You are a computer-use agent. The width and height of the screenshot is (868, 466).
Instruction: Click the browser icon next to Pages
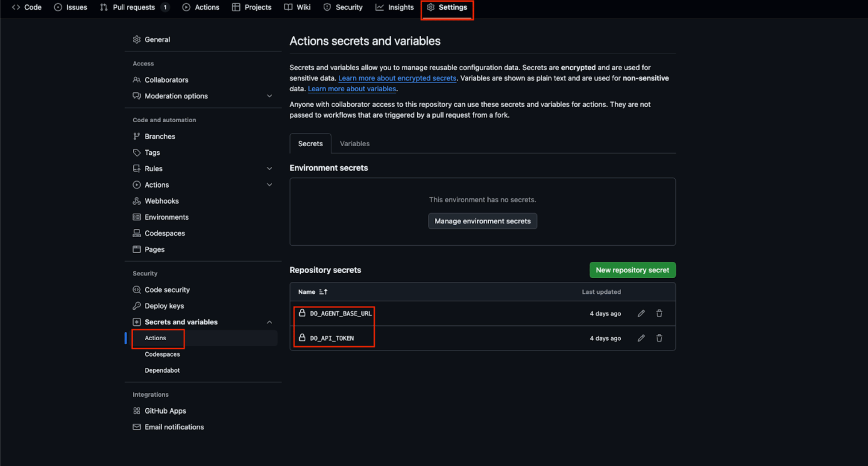coord(137,249)
